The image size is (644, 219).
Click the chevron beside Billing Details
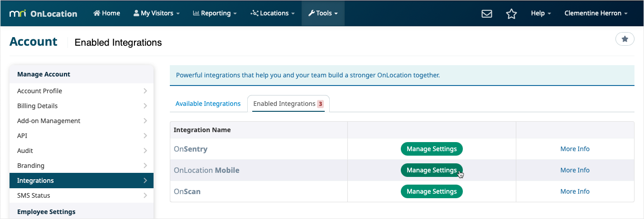tap(145, 106)
